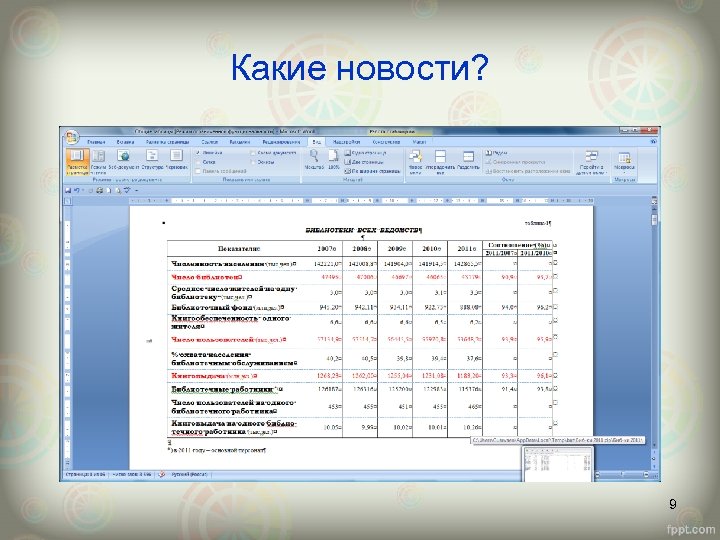Screen dimensions: 720x540
Task: Select Page Layout view (Разметка страницы) icon
Action: tap(77, 161)
